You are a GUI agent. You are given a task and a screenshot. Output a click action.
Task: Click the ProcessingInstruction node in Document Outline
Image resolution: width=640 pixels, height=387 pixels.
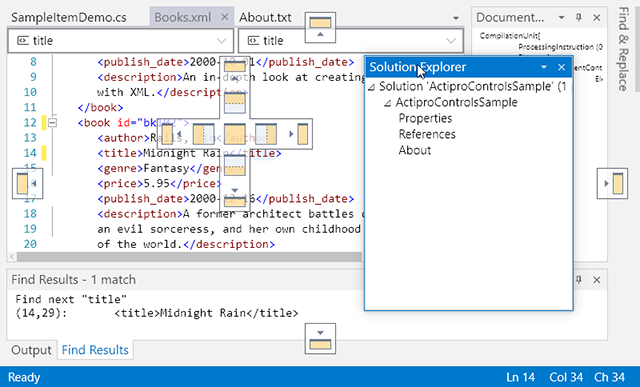point(560,47)
